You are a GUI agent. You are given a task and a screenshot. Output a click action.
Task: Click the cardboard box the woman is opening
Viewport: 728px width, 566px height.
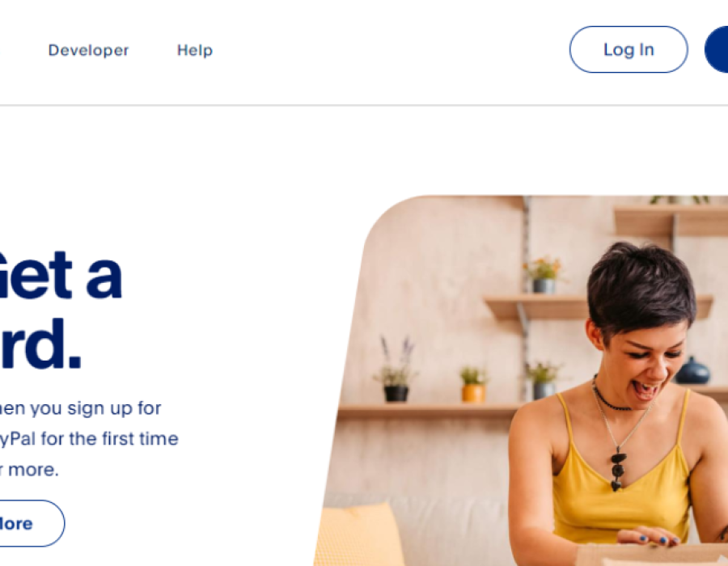(x=650, y=555)
